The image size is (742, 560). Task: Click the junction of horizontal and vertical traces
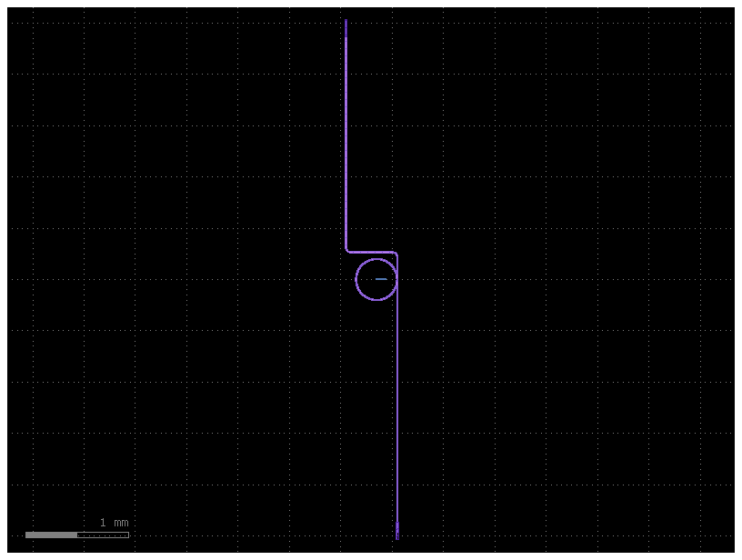(x=396, y=254)
